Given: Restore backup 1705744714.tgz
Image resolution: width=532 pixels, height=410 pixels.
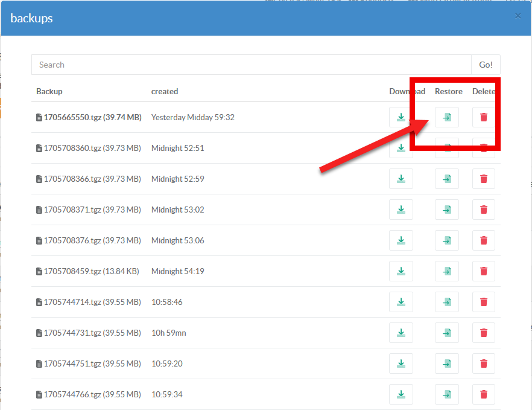Looking at the screenshot, I should pyautogui.click(x=446, y=302).
